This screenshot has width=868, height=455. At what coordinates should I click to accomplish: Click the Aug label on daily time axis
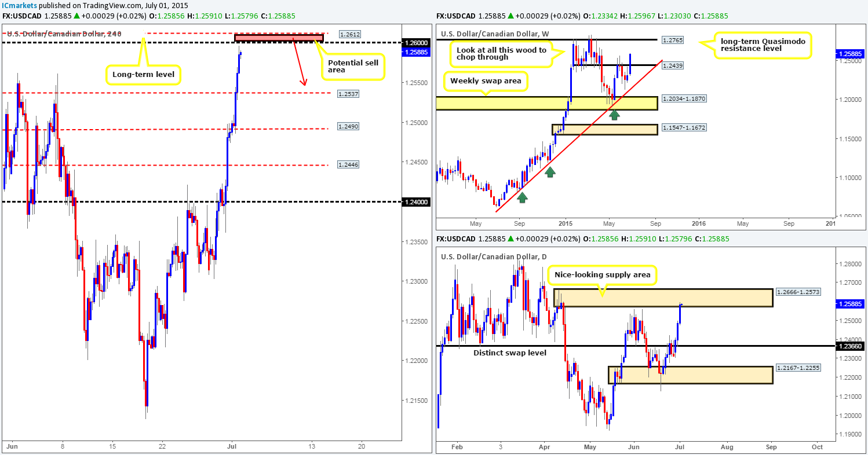click(x=727, y=446)
